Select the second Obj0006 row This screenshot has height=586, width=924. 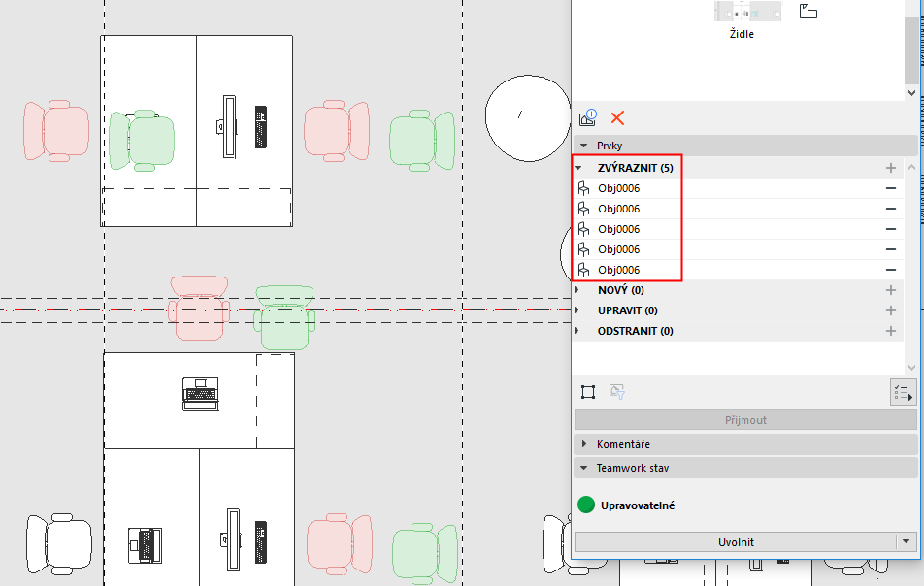click(739, 209)
